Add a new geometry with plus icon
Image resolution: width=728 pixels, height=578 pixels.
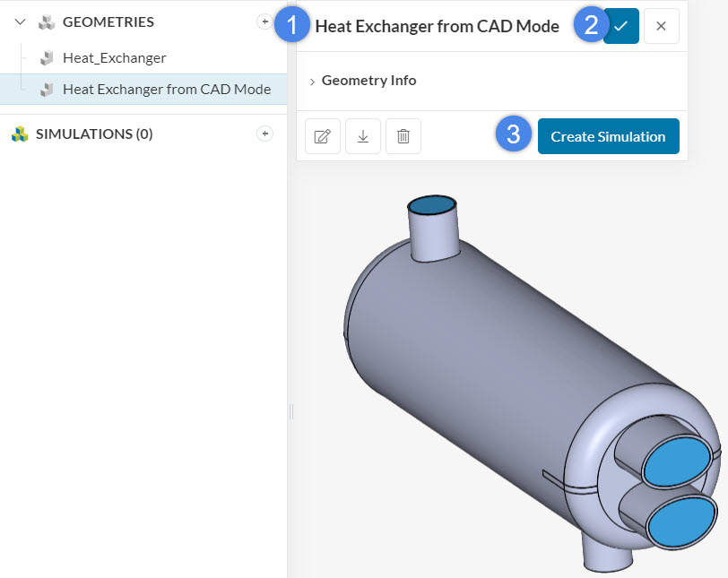click(264, 22)
